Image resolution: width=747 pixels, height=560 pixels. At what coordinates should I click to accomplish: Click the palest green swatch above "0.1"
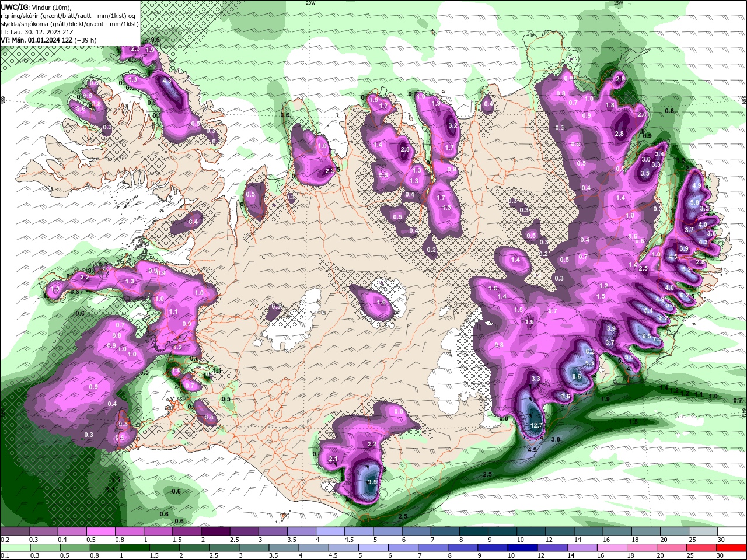coord(15,548)
